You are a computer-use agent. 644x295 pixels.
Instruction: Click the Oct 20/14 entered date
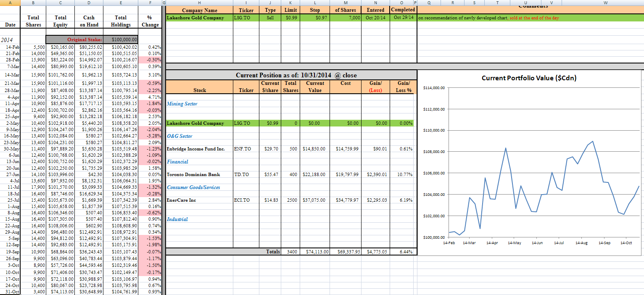tap(375, 18)
